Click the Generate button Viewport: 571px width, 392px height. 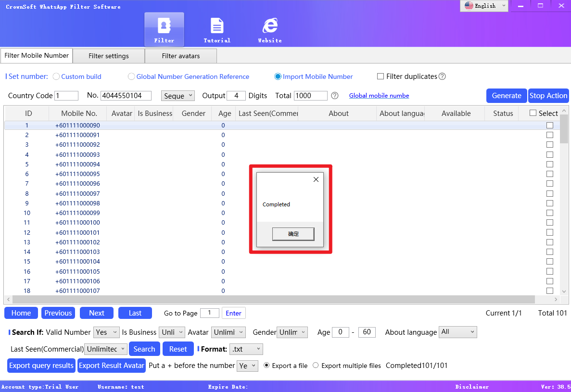507,96
